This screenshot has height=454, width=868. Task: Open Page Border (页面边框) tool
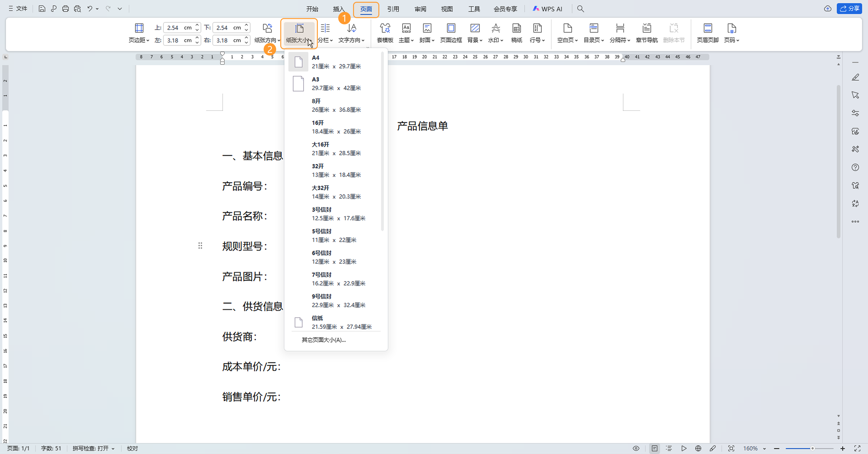[x=451, y=33]
